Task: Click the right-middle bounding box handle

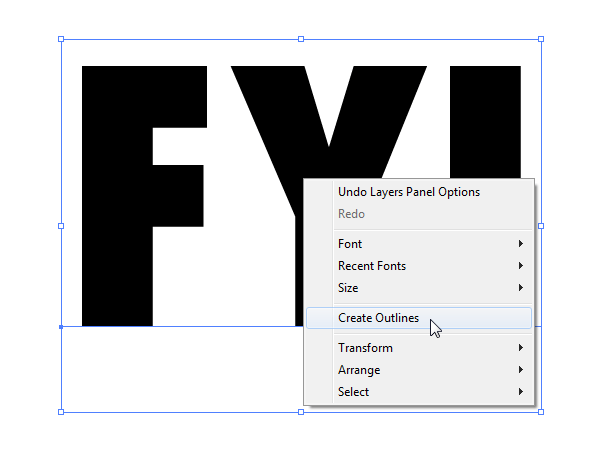Action: point(541,226)
